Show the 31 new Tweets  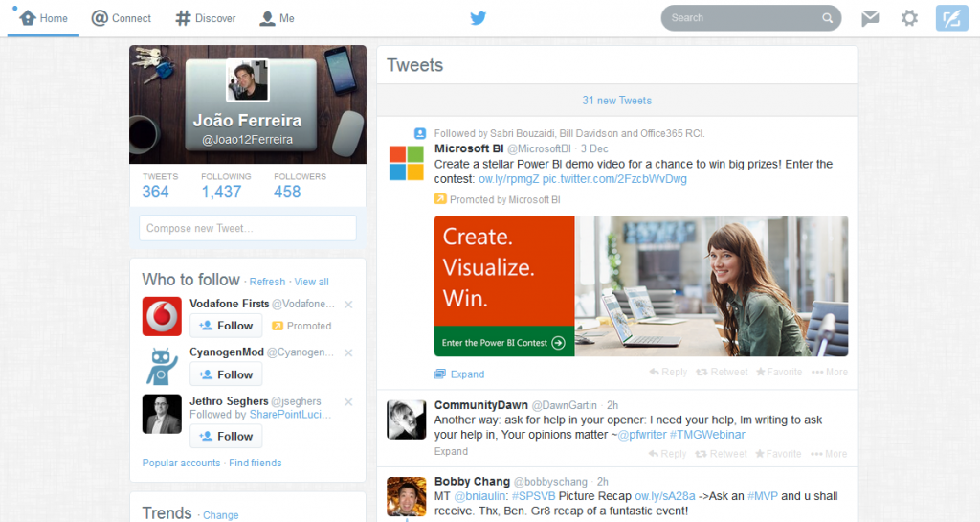[x=616, y=101]
